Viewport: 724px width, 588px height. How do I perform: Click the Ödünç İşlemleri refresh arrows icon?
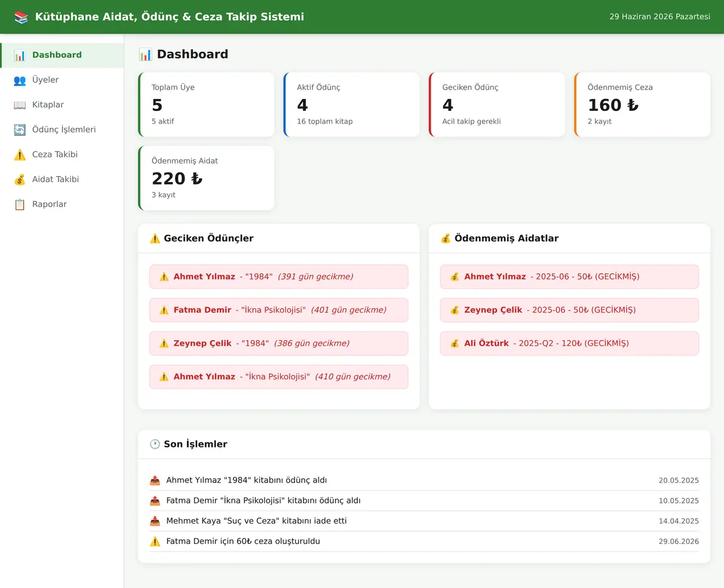pyautogui.click(x=20, y=130)
